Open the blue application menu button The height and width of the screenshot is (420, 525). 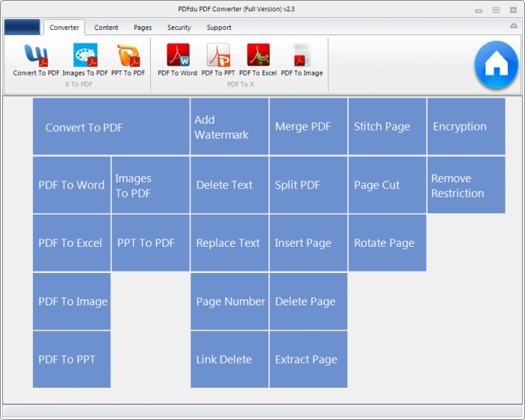22,27
